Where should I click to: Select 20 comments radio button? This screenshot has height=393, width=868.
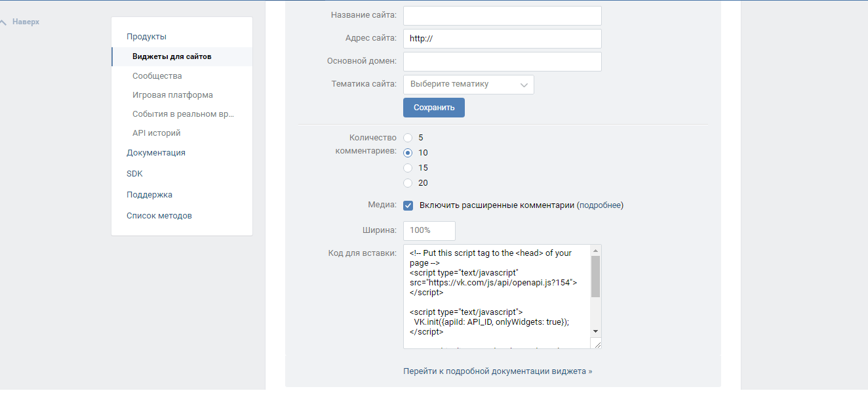tap(408, 183)
